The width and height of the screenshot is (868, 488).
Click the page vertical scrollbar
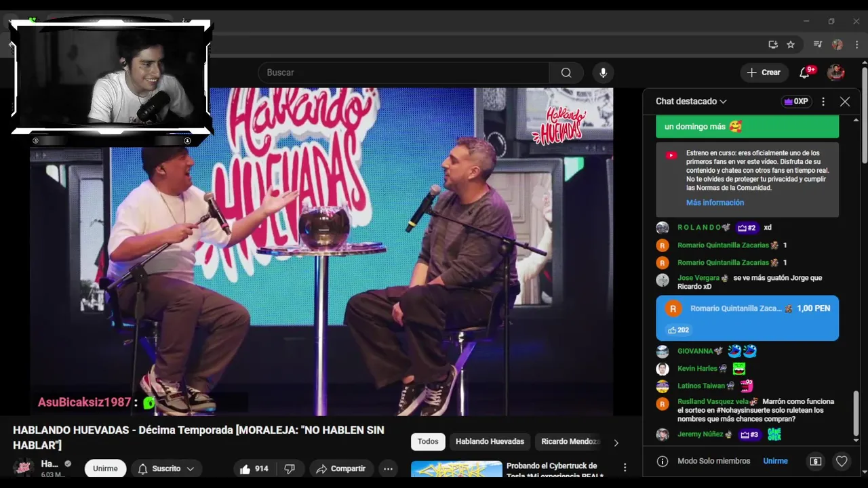tap(864, 115)
